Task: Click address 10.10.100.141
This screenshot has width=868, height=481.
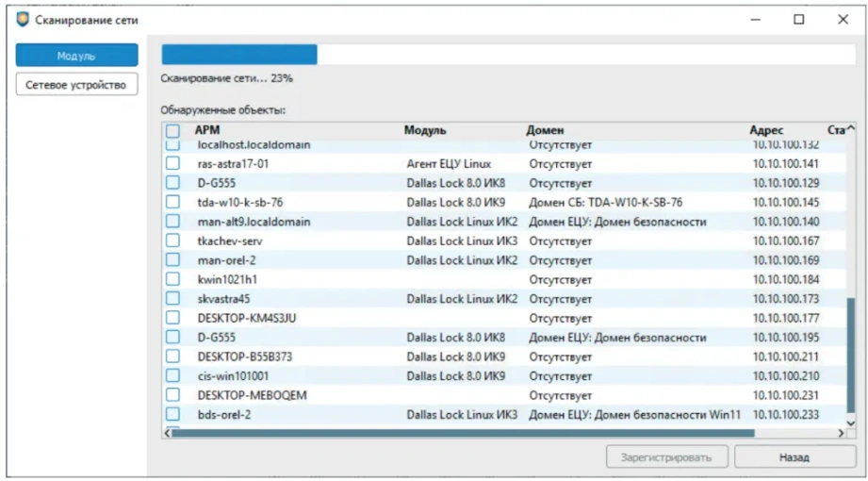Action: tap(785, 164)
